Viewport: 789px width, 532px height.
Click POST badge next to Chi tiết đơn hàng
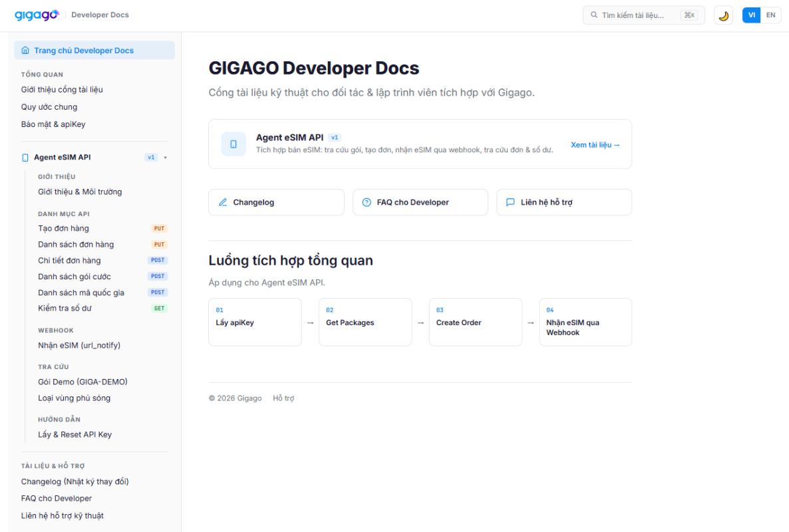158,260
